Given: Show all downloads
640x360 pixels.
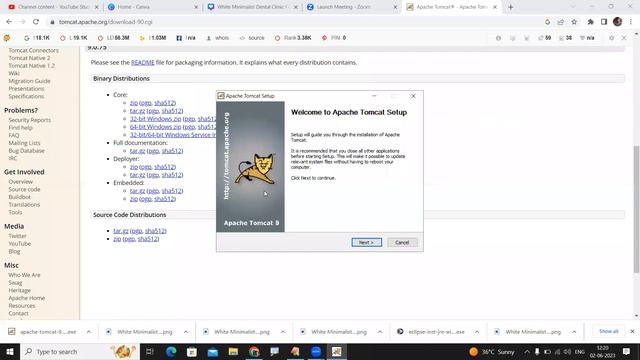Looking at the screenshot, I should [609, 331].
